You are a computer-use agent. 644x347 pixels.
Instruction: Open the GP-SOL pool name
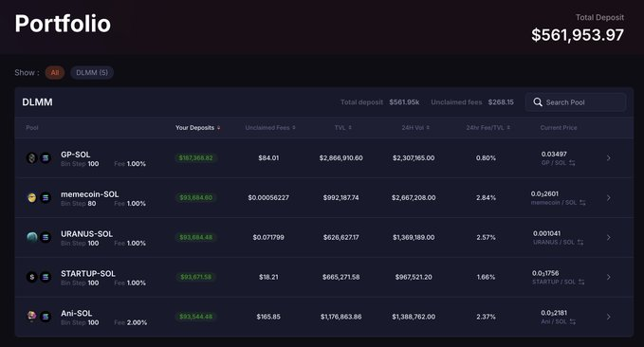pos(76,155)
